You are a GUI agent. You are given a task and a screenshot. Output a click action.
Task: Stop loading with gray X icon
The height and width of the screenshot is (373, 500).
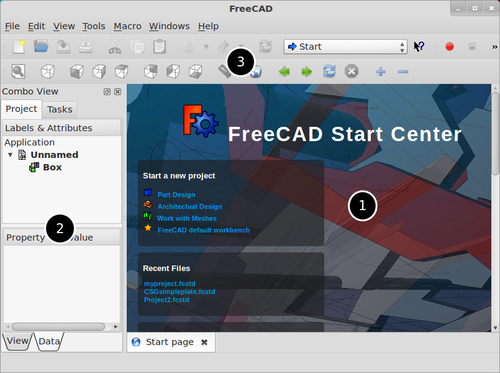click(351, 71)
